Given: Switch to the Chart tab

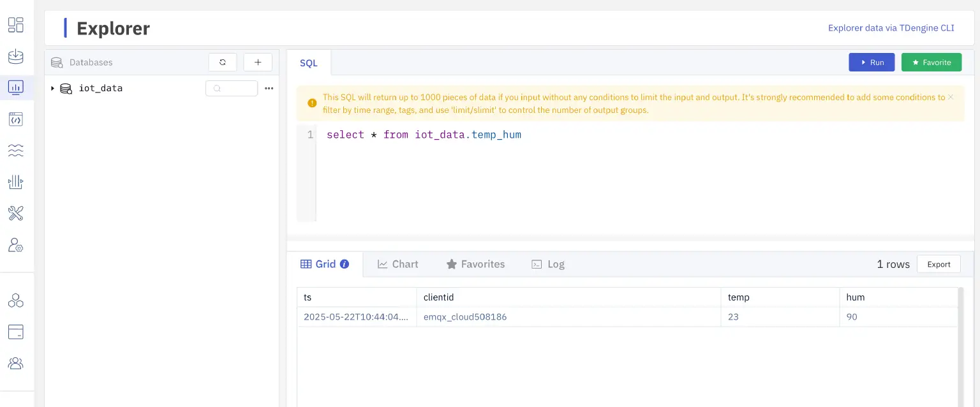Looking at the screenshot, I should pos(397,264).
